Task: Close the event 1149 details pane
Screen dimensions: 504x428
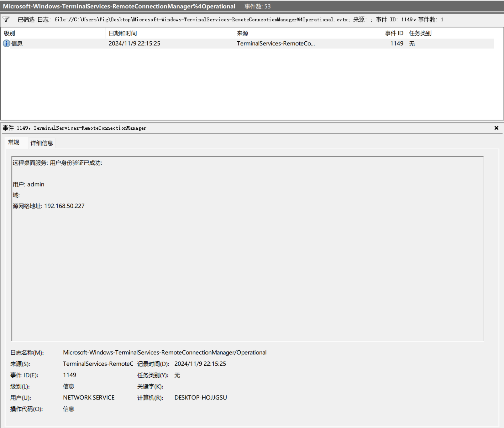Action: tap(496, 128)
